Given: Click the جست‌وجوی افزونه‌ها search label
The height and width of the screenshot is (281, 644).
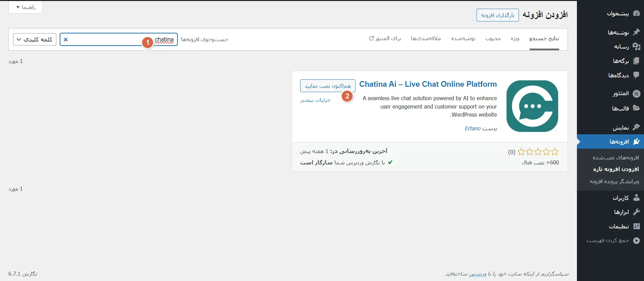Looking at the screenshot, I should [205, 39].
